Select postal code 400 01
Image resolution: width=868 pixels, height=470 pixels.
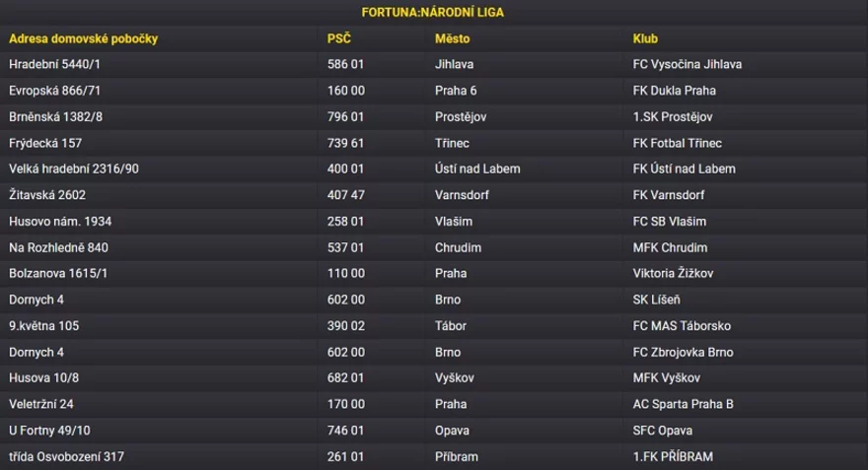coord(345,168)
